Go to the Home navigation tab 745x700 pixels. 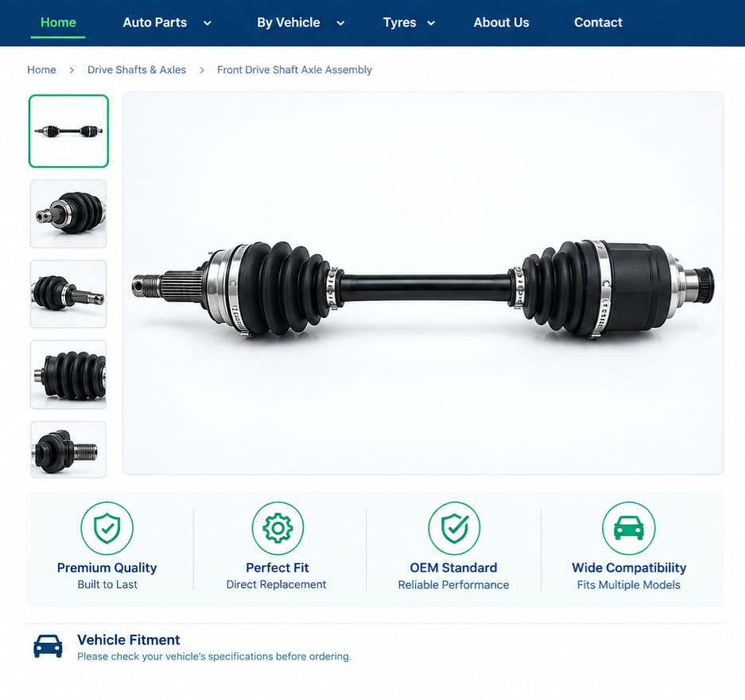tap(58, 22)
